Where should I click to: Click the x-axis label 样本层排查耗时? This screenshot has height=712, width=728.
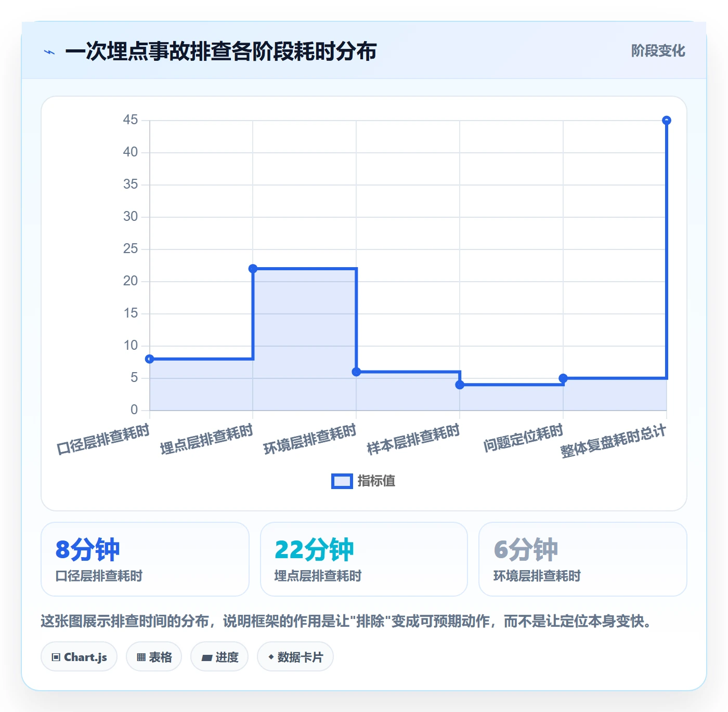click(x=413, y=439)
